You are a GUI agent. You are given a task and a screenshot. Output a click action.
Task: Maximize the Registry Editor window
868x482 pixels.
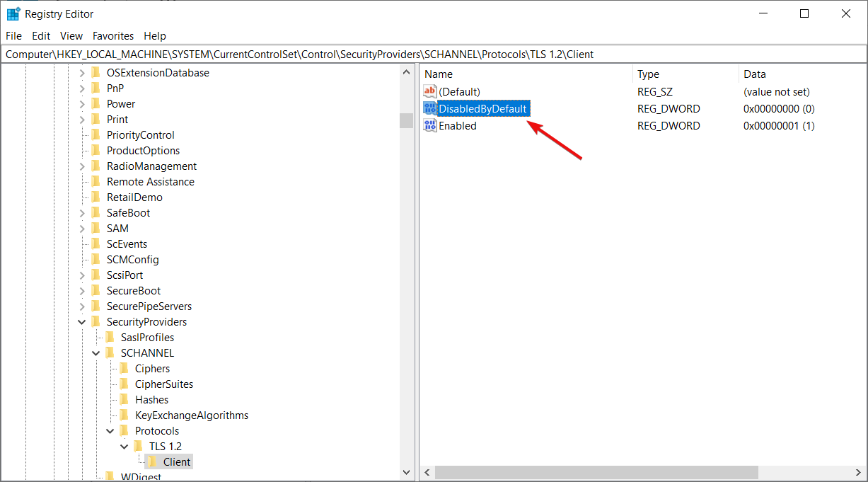pyautogui.click(x=804, y=13)
